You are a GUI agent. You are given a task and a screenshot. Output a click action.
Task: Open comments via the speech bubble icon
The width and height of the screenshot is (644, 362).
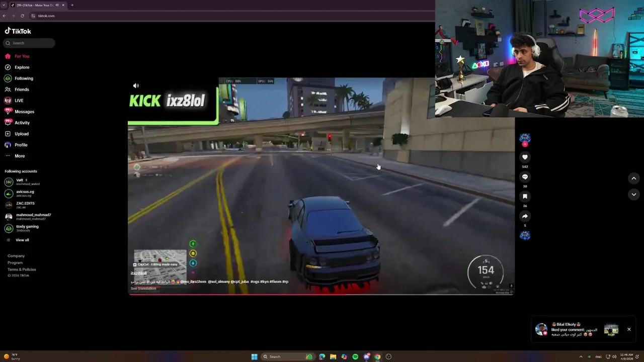pyautogui.click(x=525, y=177)
